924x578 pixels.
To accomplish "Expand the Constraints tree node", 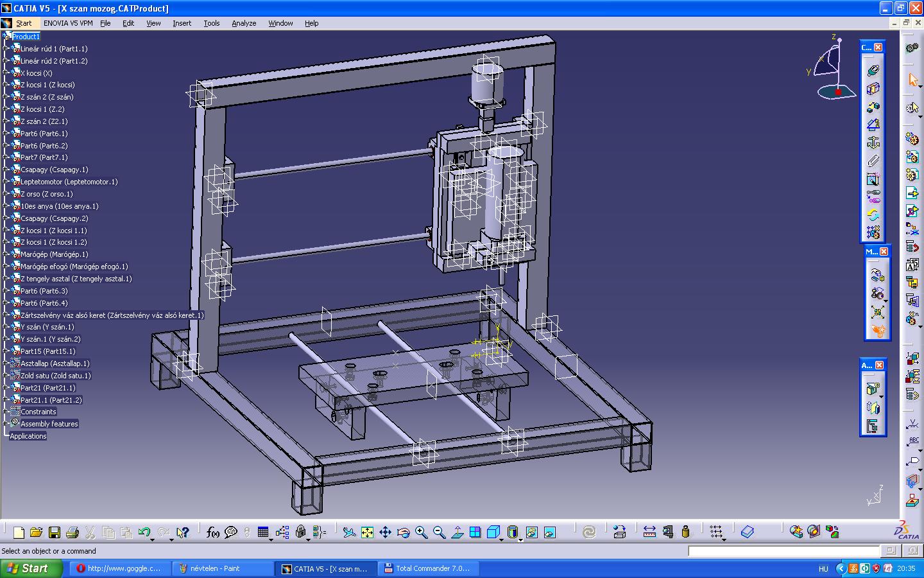I will pyautogui.click(x=6, y=412).
